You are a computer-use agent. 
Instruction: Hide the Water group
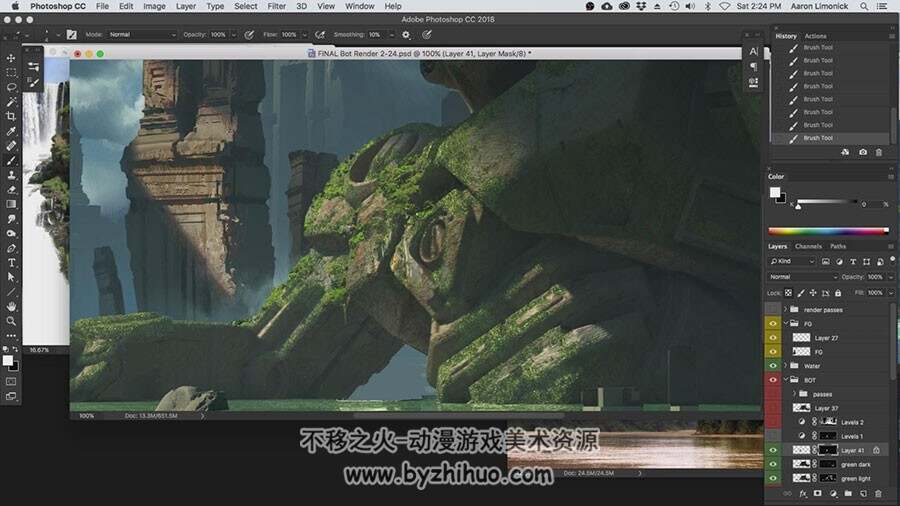773,365
